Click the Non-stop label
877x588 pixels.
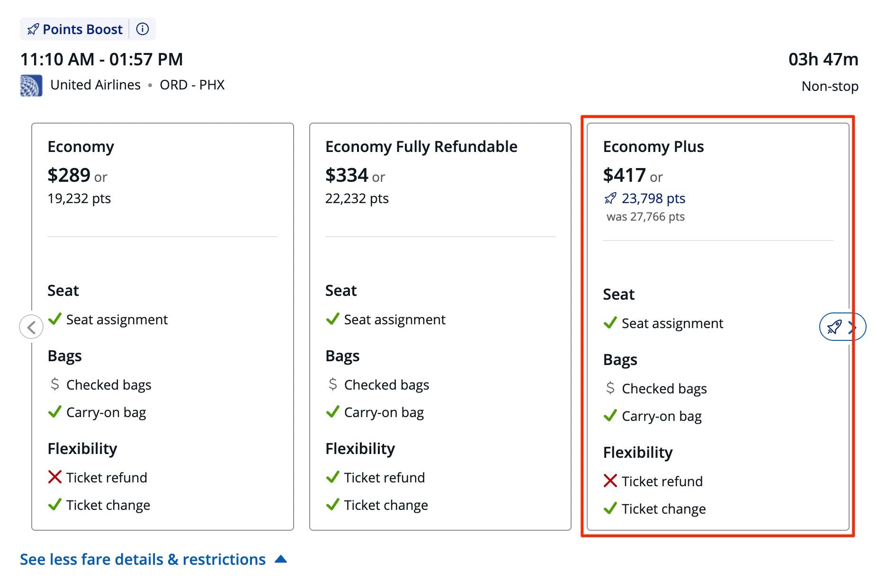pos(830,86)
